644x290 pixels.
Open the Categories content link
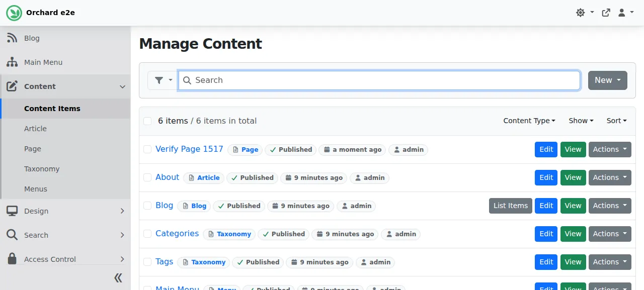click(177, 234)
